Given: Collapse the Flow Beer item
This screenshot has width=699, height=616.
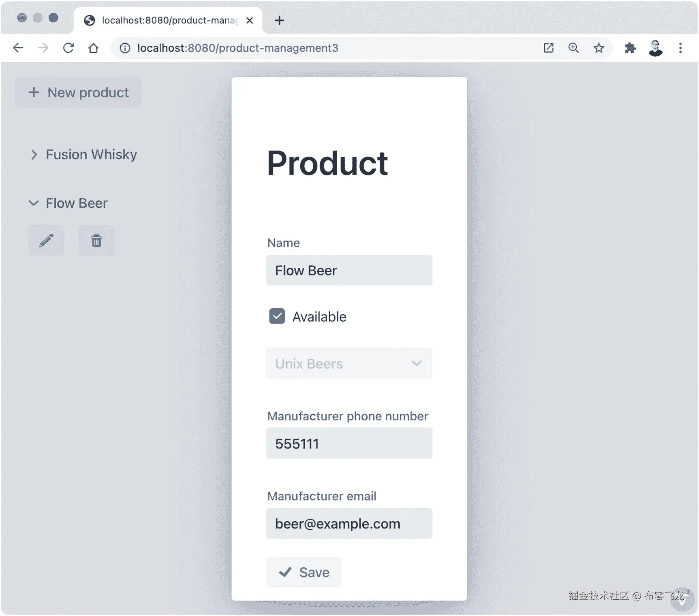Looking at the screenshot, I should point(34,203).
